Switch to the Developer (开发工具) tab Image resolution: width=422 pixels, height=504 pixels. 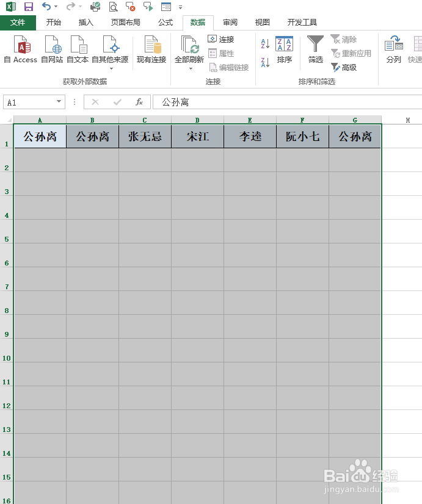click(x=302, y=22)
